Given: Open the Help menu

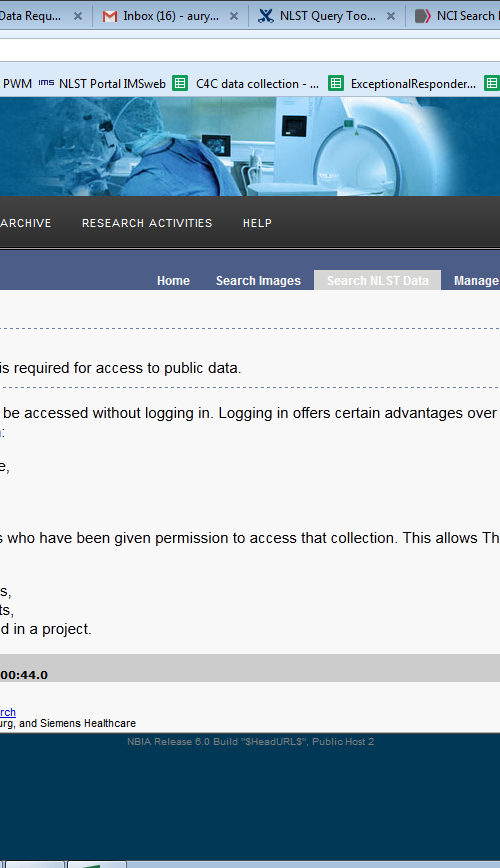Looking at the screenshot, I should 257,223.
